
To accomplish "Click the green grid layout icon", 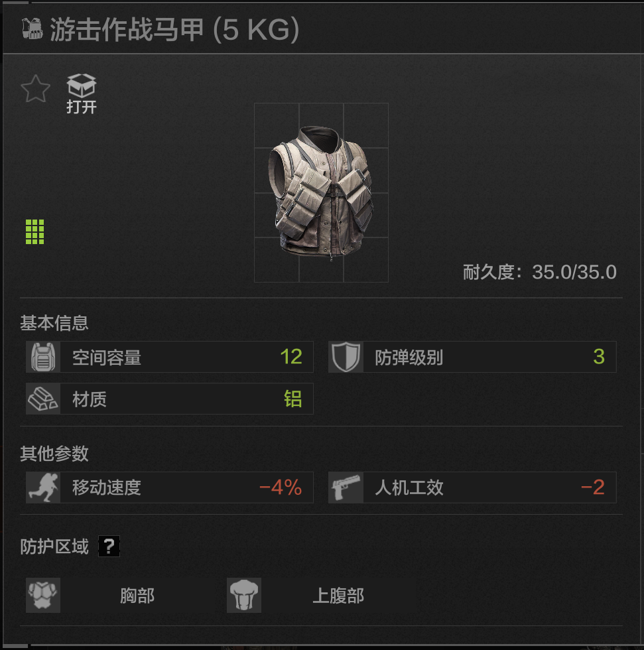I will click(x=34, y=231).
